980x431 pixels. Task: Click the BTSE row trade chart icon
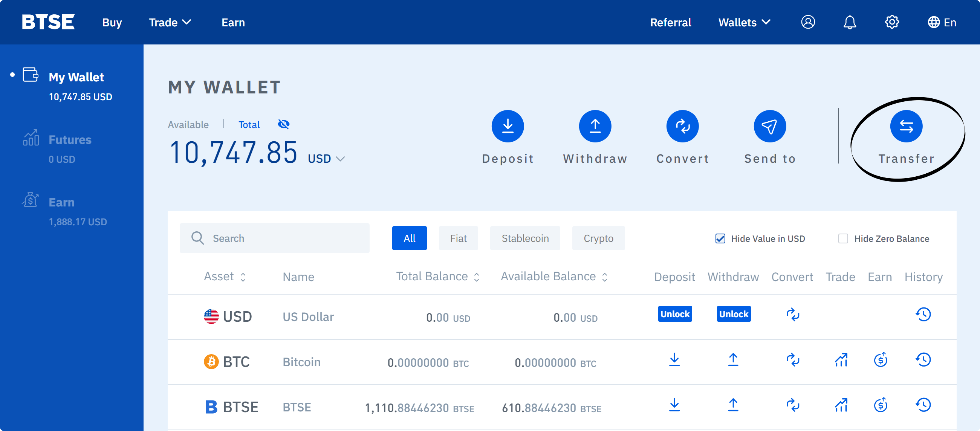tap(841, 405)
